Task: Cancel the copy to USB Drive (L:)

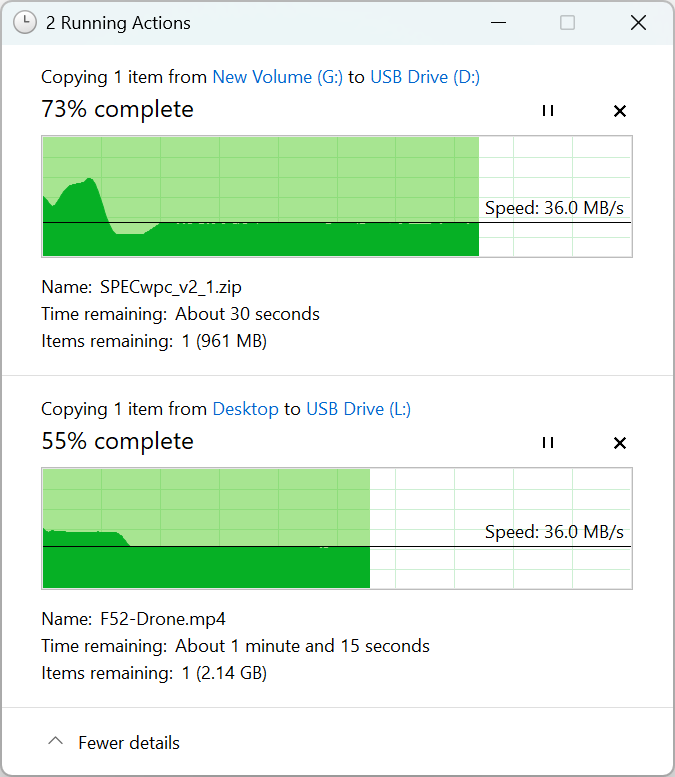Action: click(x=619, y=443)
